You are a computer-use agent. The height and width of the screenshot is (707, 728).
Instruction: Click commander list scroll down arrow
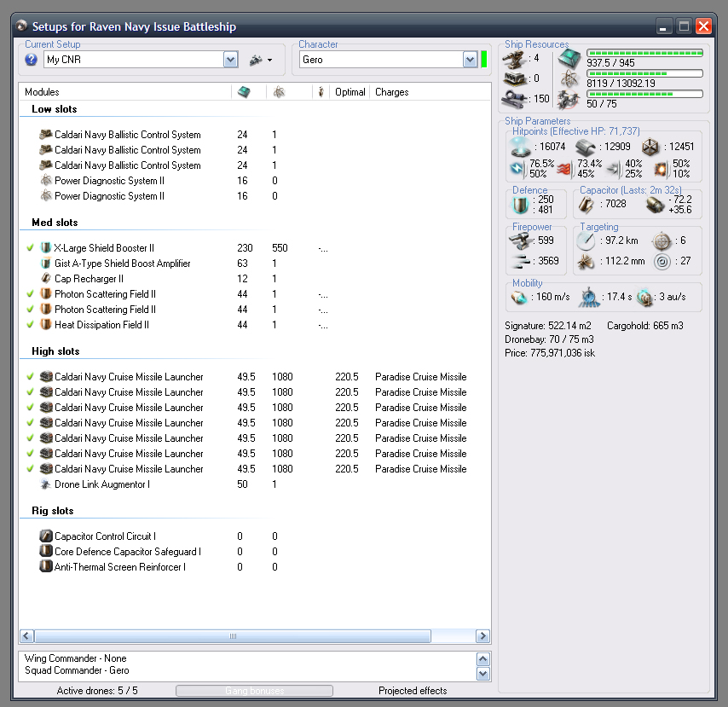coord(482,674)
